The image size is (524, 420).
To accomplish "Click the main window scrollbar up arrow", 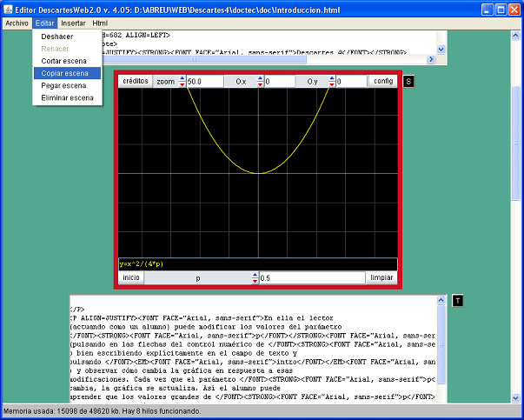I will (x=515, y=35).
